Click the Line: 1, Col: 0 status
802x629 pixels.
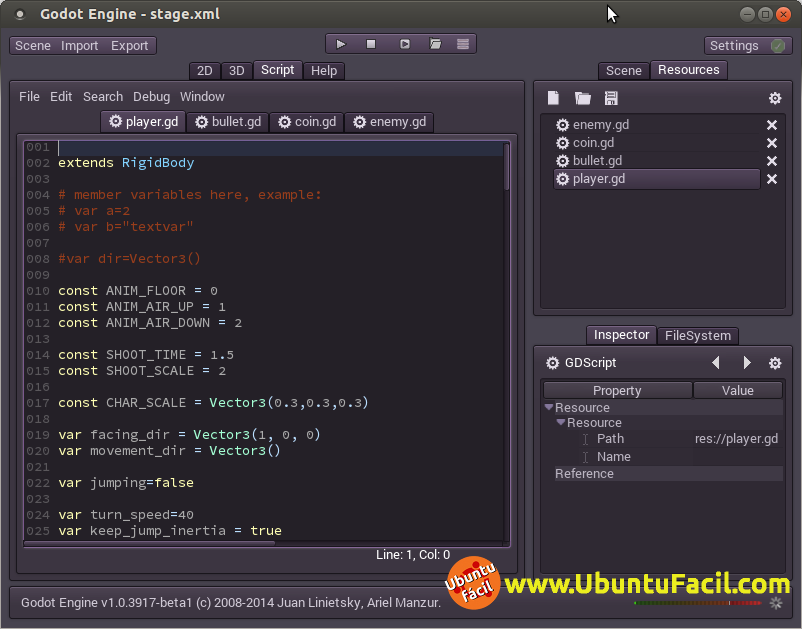[x=413, y=555]
